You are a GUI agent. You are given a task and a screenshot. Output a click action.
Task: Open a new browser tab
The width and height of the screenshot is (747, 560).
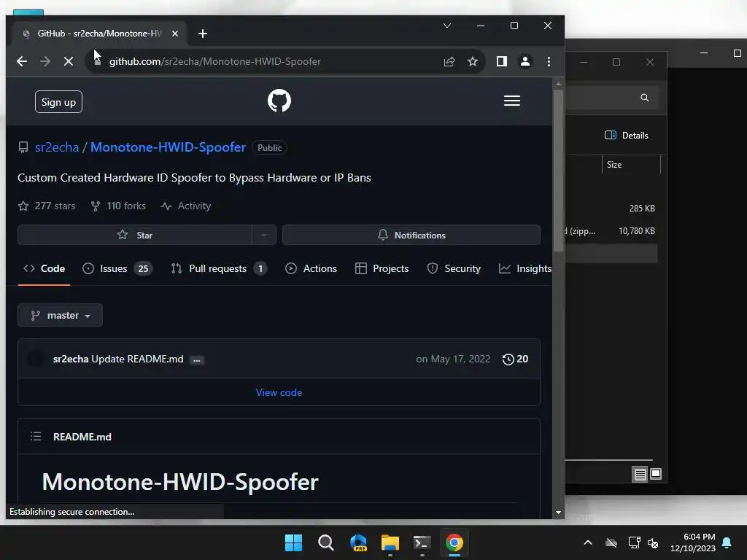tap(203, 34)
